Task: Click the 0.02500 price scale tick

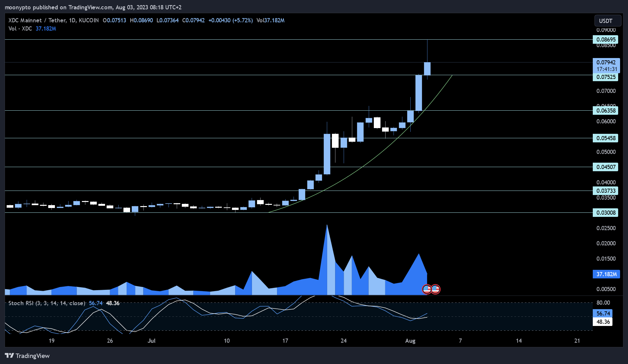Action: (x=606, y=228)
